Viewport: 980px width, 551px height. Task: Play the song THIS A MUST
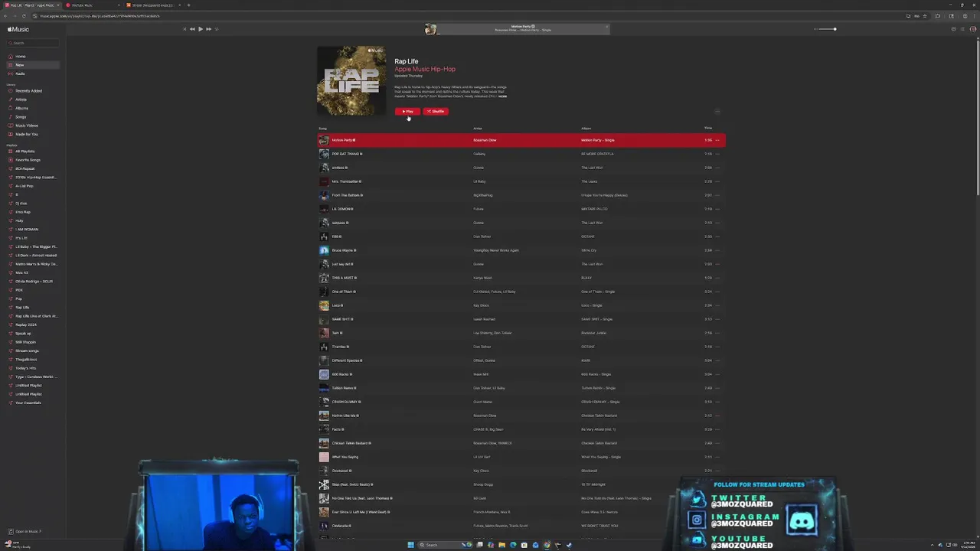(x=345, y=278)
